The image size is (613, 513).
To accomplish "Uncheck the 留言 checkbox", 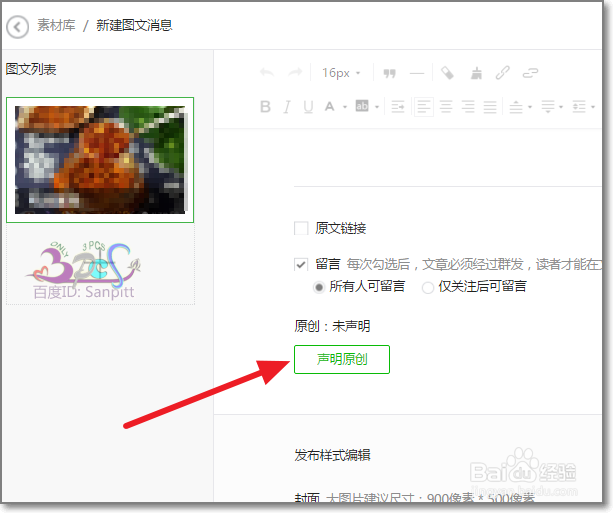I will (x=301, y=265).
